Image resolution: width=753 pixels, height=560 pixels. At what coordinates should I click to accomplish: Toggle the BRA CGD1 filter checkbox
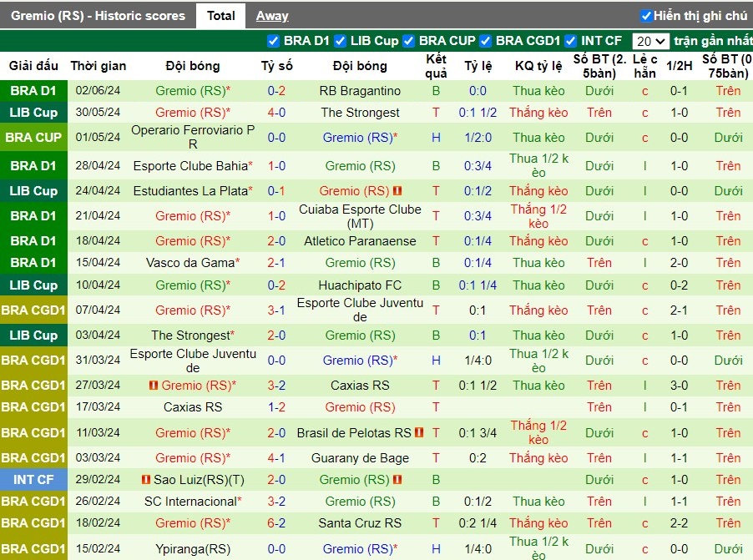point(486,41)
